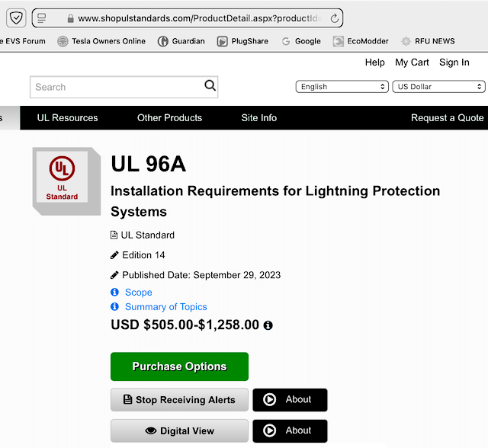Open the Site Info menu
The width and height of the screenshot is (488, 448).
click(x=259, y=118)
